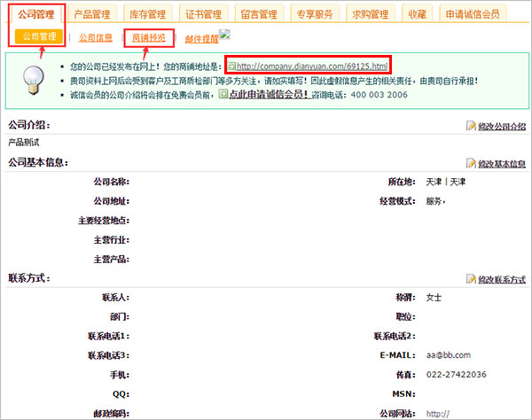Select the 申请诚信会员 tab

click(472, 14)
